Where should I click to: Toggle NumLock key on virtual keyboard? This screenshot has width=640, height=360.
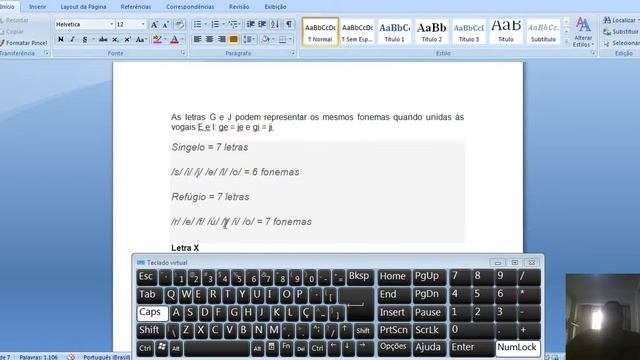click(x=517, y=348)
